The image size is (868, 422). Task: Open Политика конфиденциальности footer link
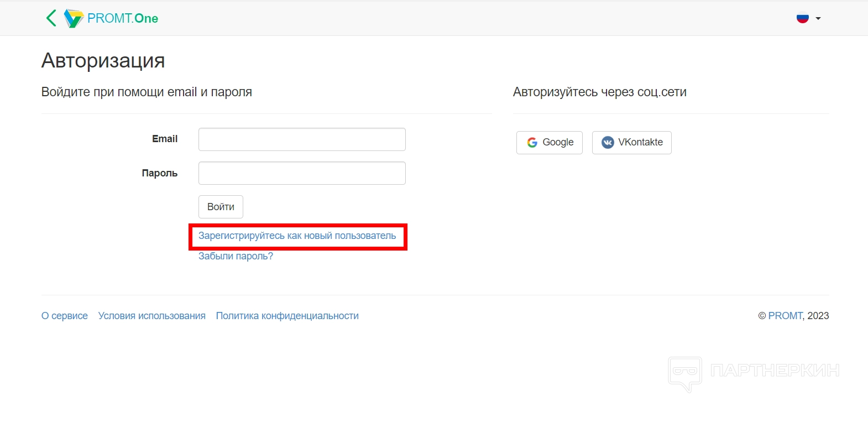click(x=287, y=316)
